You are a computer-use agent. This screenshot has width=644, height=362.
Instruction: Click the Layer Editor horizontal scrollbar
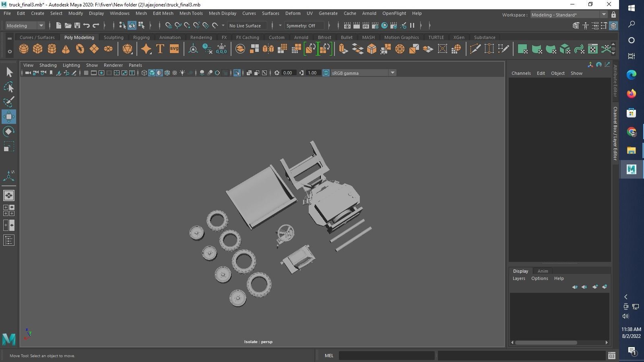click(546, 343)
